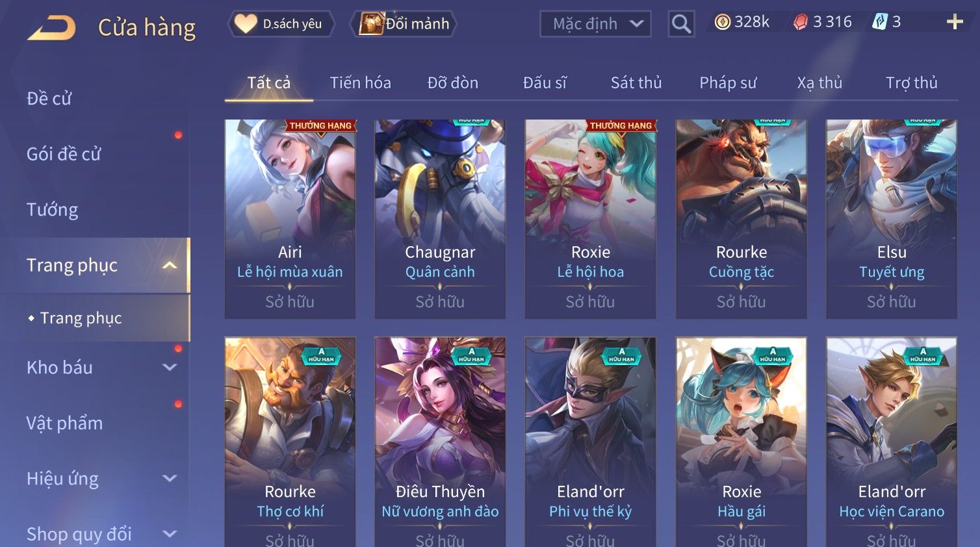This screenshot has width=980, height=547.
Task: Select Điêu Thuyền Nữ vương anh đào skin
Action: 440,442
